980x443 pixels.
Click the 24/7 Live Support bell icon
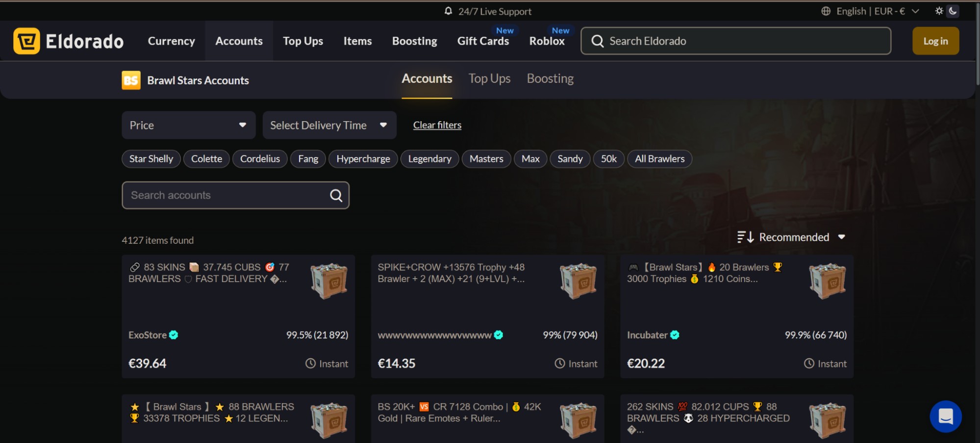pos(448,11)
